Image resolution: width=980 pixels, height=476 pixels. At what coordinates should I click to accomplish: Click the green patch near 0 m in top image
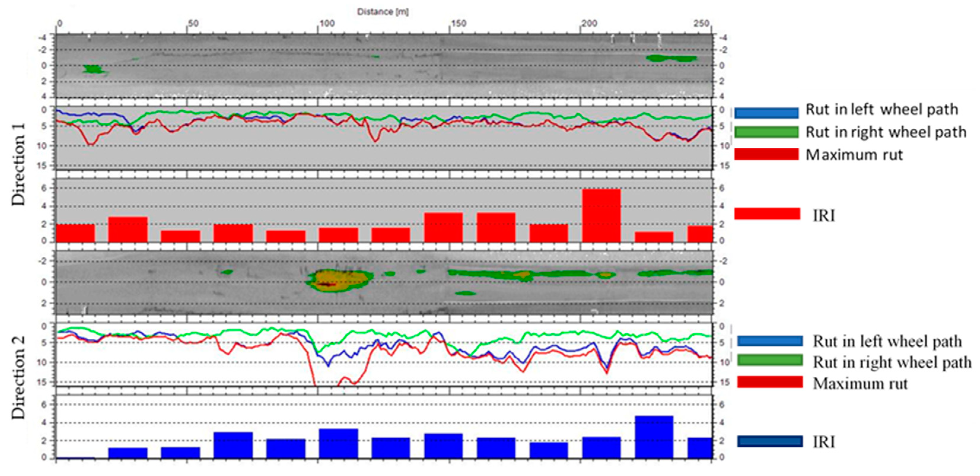[94, 69]
